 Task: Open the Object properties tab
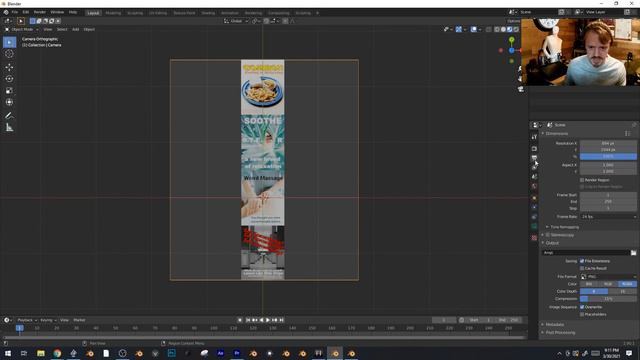point(534,198)
